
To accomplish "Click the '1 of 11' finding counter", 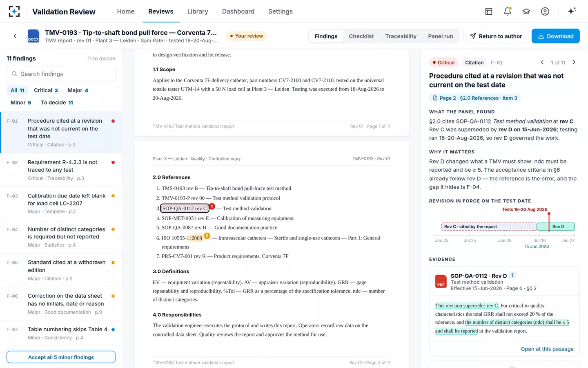I will [558, 63].
